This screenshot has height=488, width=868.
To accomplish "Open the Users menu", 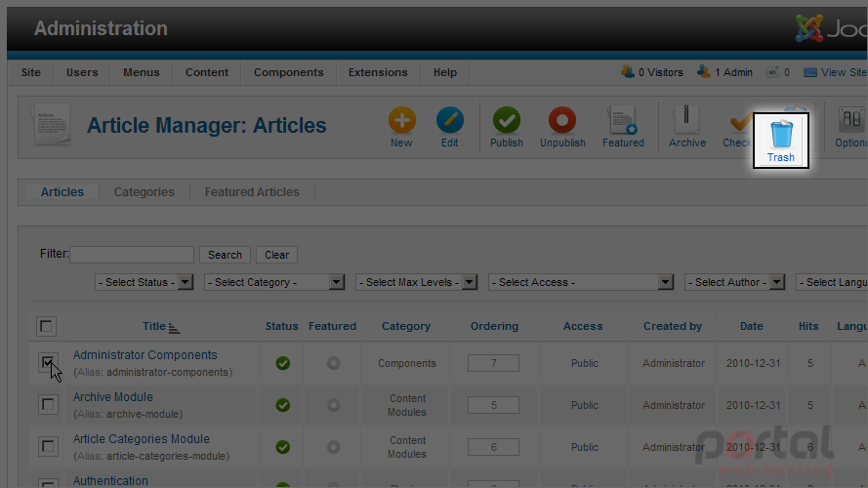I will [x=82, y=72].
